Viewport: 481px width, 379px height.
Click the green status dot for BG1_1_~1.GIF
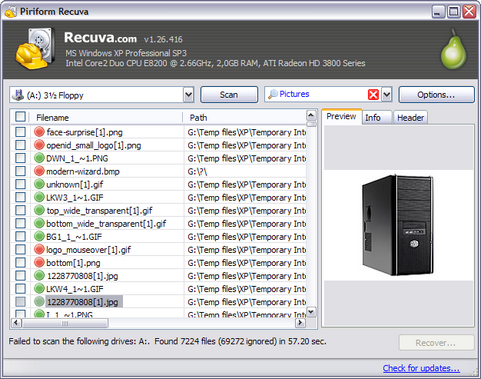(x=39, y=236)
